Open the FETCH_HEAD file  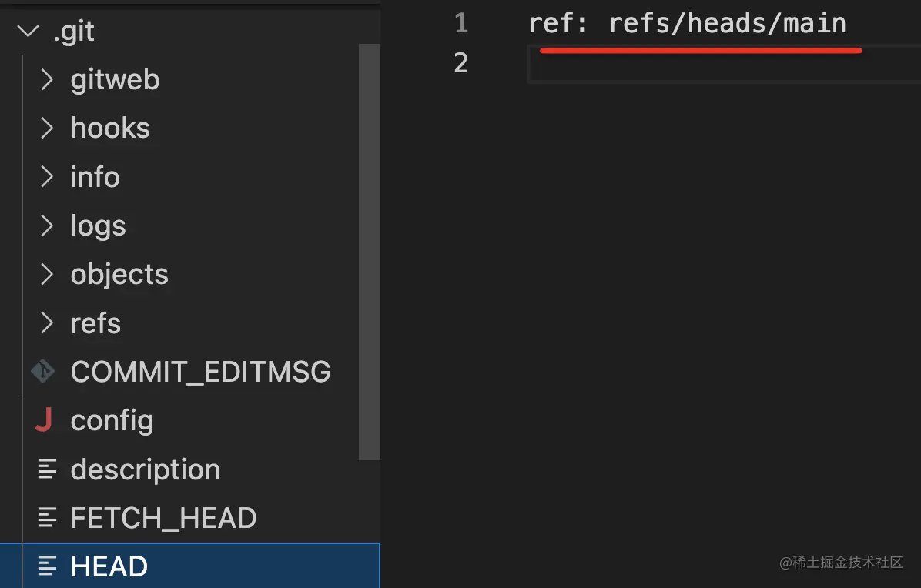(163, 518)
